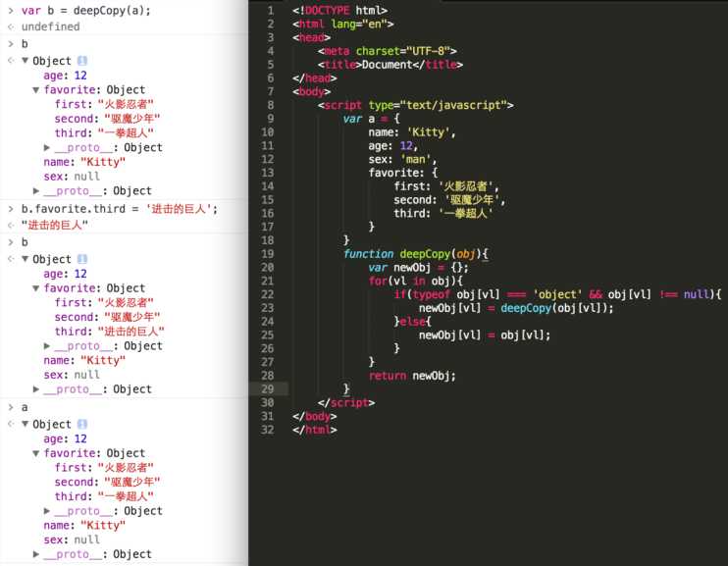Image resolution: width=728 pixels, height=566 pixels.
Task: Click 'age: 12,' in the editor code
Action: click(393, 146)
